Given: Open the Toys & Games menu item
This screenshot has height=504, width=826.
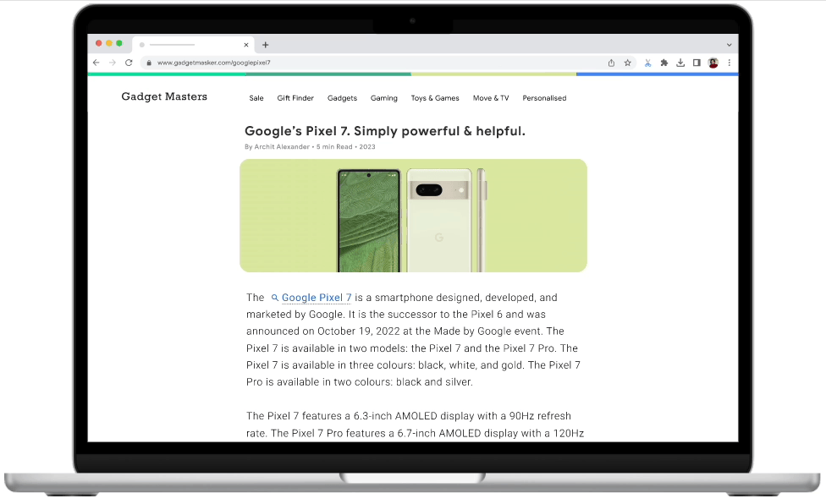Looking at the screenshot, I should 435,98.
